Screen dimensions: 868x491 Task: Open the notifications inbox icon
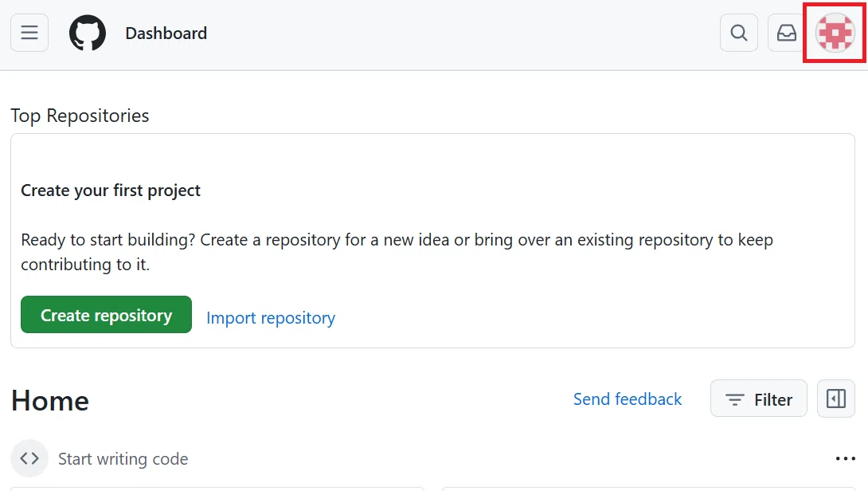(x=786, y=33)
